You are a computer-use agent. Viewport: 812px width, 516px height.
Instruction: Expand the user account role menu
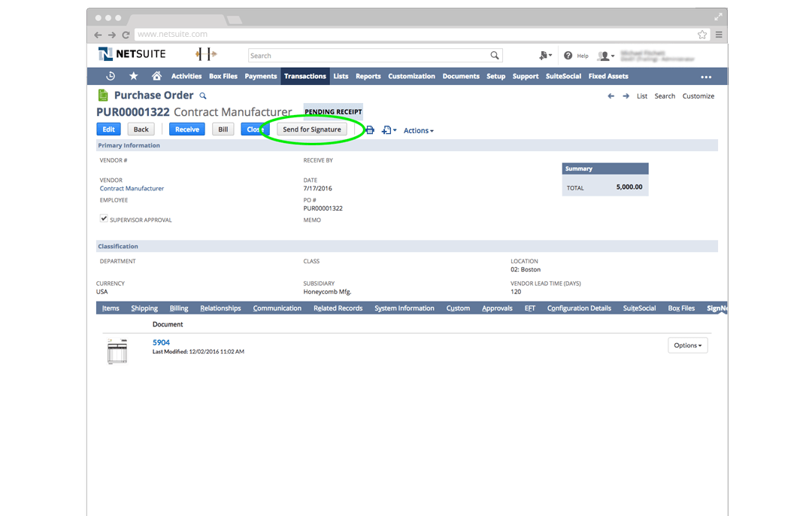click(x=607, y=56)
